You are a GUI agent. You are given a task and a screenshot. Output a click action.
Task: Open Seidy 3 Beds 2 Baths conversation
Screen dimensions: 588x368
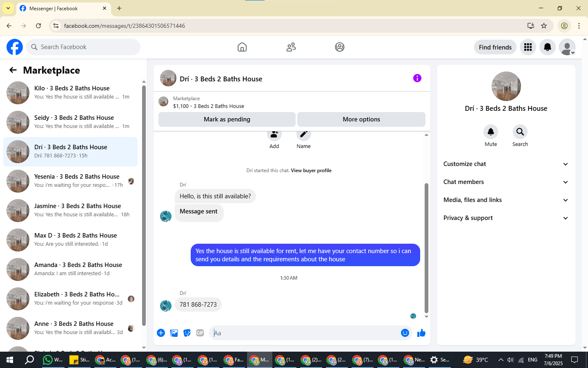click(71, 122)
